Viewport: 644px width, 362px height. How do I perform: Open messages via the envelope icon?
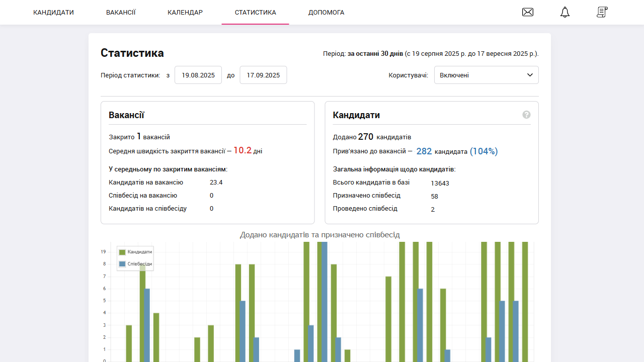[528, 12]
